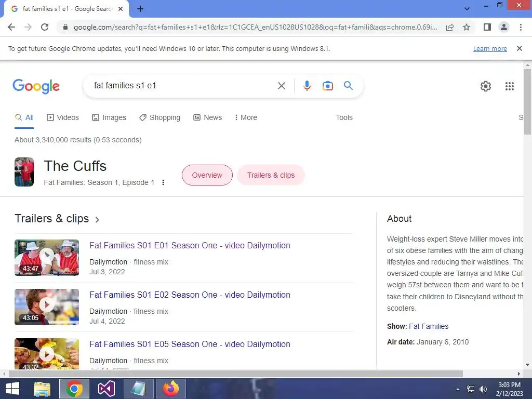Screen dimensions: 532x399
Task: Open the search Tools options
Action: coord(344,118)
